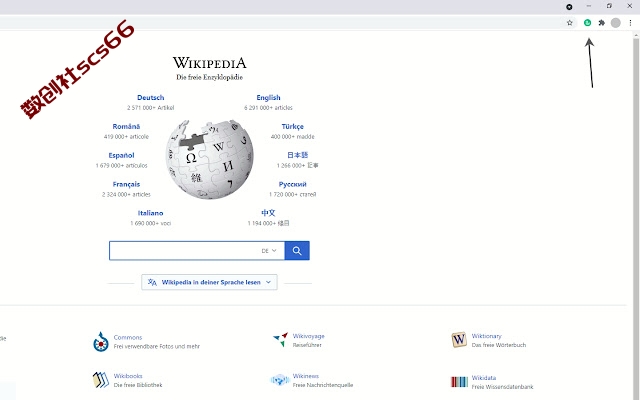
Task: Click the Wikinews globe logo
Action: [x=280, y=380]
